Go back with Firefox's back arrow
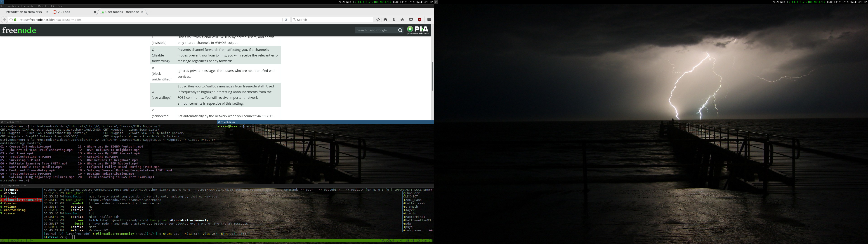 (4, 20)
